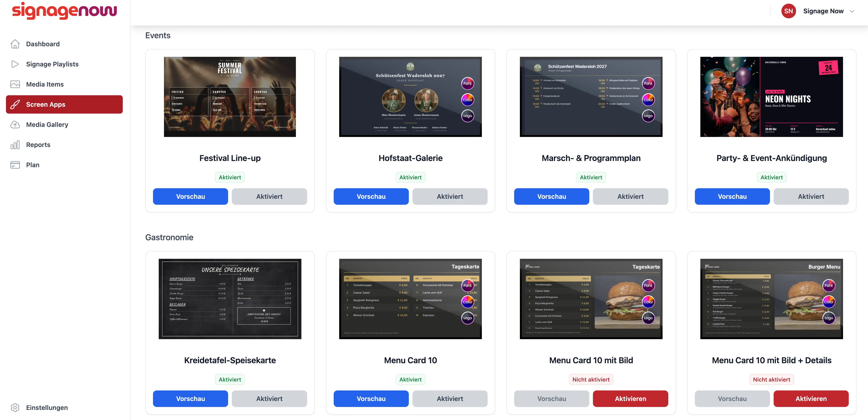Click Aktivieren for Menu Card 10 mit Bild
868x420 pixels.
[630, 398]
